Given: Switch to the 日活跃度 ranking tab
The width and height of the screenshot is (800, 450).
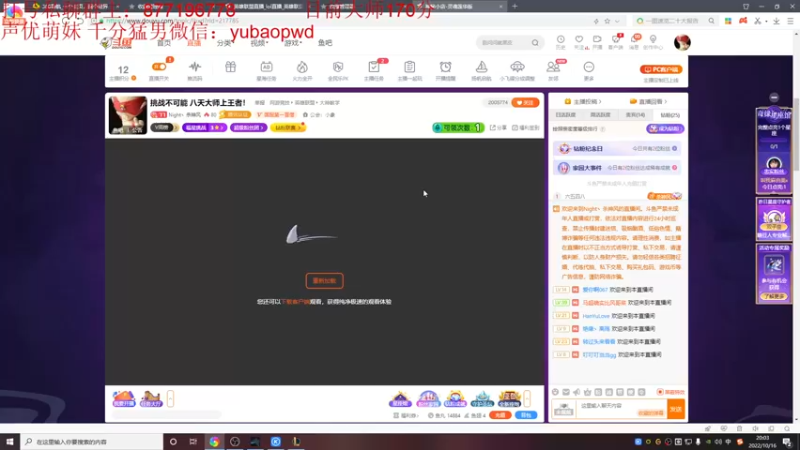Looking at the screenshot, I should (565, 115).
